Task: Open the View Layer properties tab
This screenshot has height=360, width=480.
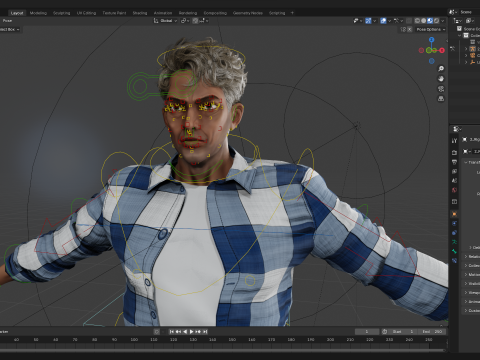Action: pyautogui.click(x=454, y=171)
